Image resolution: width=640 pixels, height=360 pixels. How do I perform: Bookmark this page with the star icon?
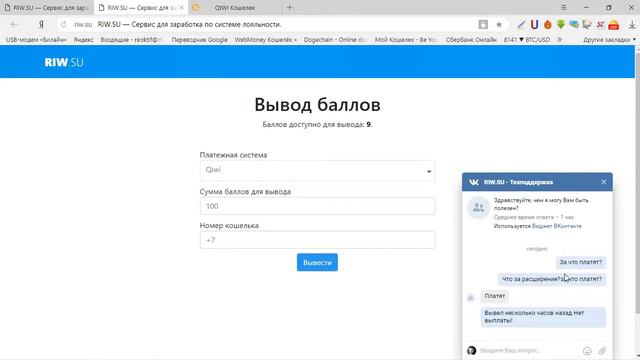point(499,24)
